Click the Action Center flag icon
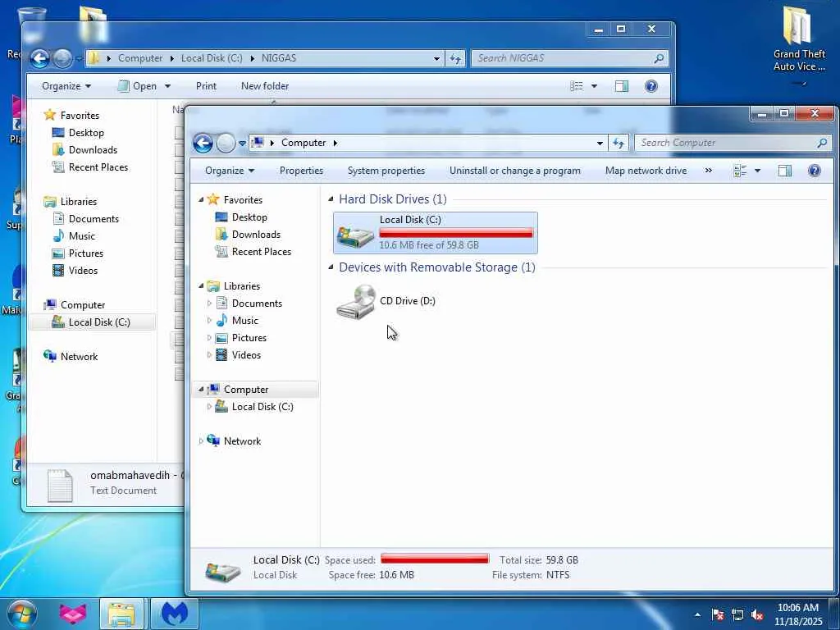 (717, 615)
